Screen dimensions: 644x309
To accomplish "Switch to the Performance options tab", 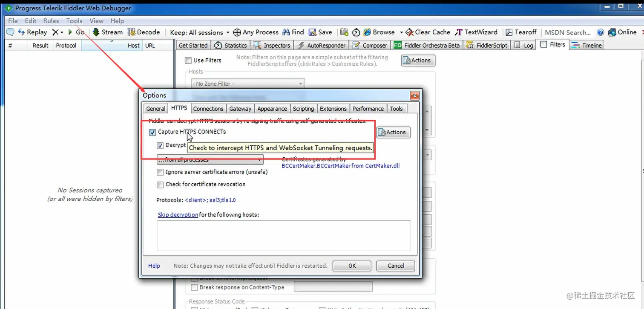I will point(368,109).
